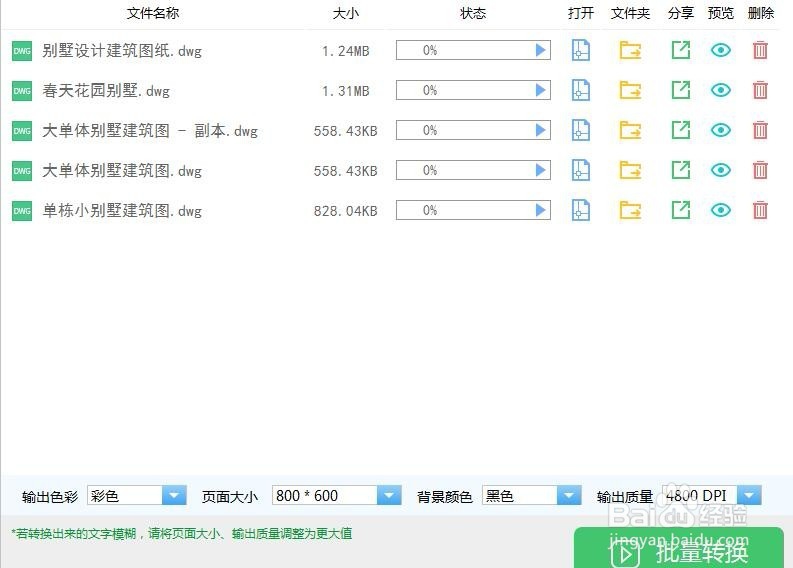793x568 pixels.
Task: Select the file name 大单体别墅建筑图 - 副本.dwg
Action: (x=150, y=130)
